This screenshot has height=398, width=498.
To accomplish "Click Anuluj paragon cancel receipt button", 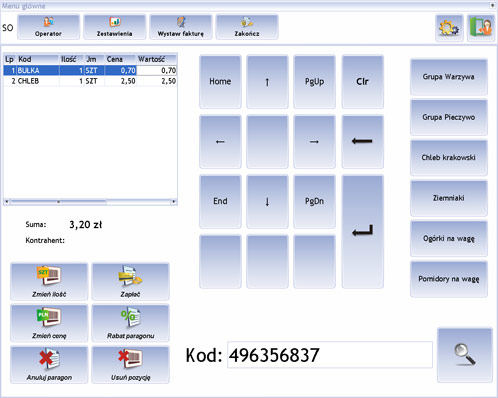I will 49,365.
